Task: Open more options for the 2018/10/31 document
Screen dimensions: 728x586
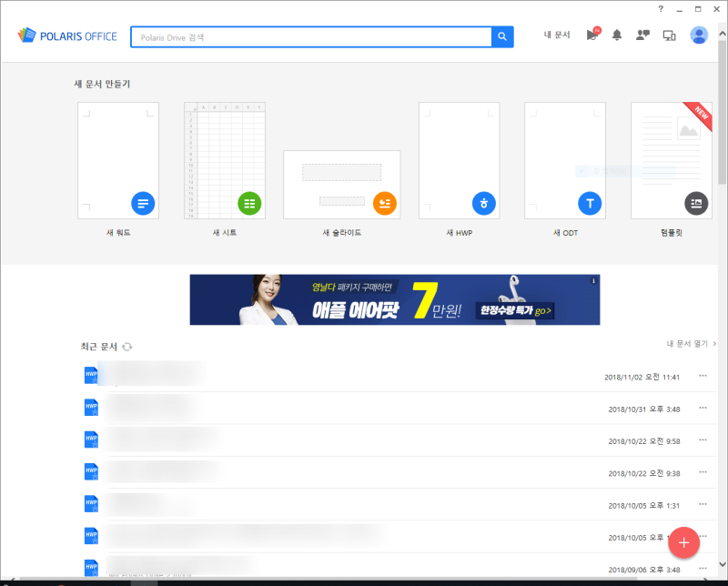Action: pyautogui.click(x=703, y=408)
